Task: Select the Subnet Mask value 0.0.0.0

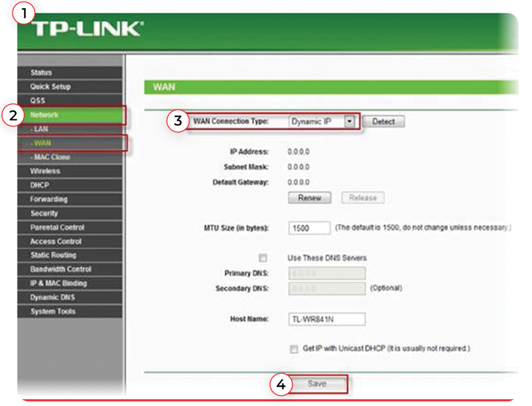Action: [x=298, y=167]
